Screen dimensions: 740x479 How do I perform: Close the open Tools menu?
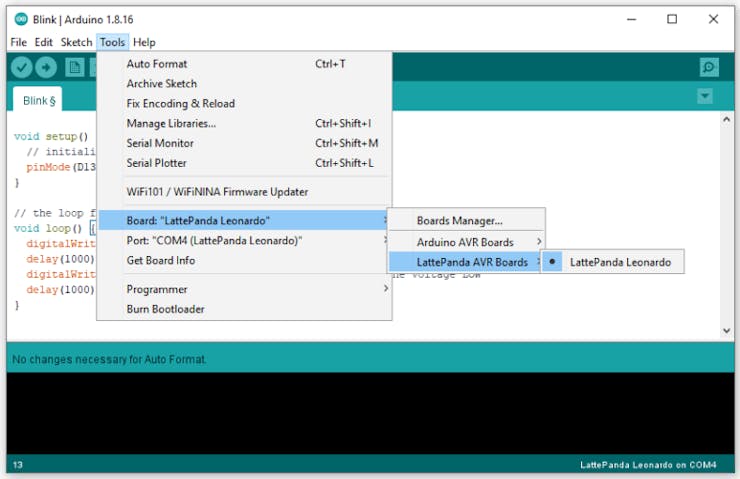pyautogui.click(x=112, y=42)
